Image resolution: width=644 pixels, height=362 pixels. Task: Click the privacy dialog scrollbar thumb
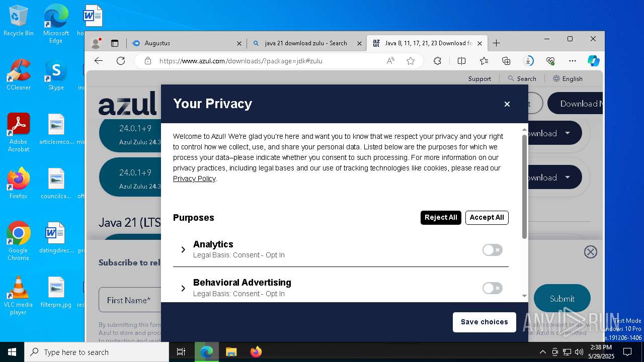tap(524, 186)
